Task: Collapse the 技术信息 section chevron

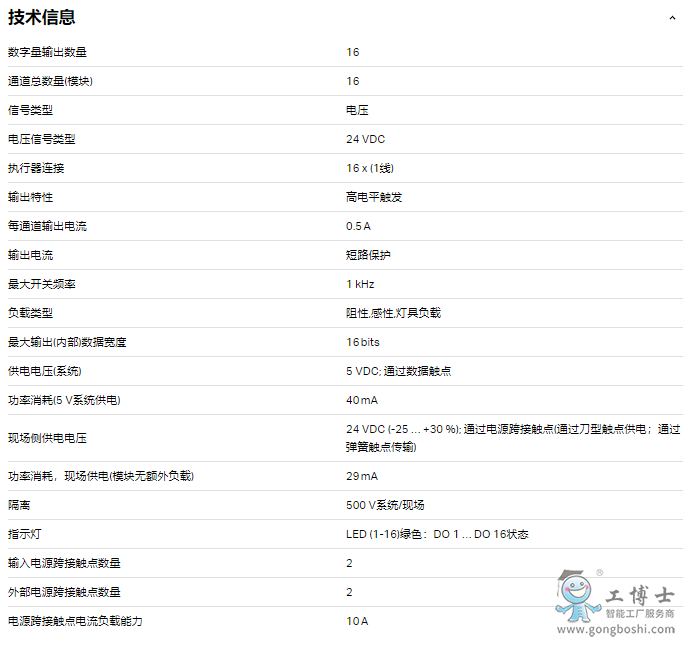Action: tap(672, 18)
